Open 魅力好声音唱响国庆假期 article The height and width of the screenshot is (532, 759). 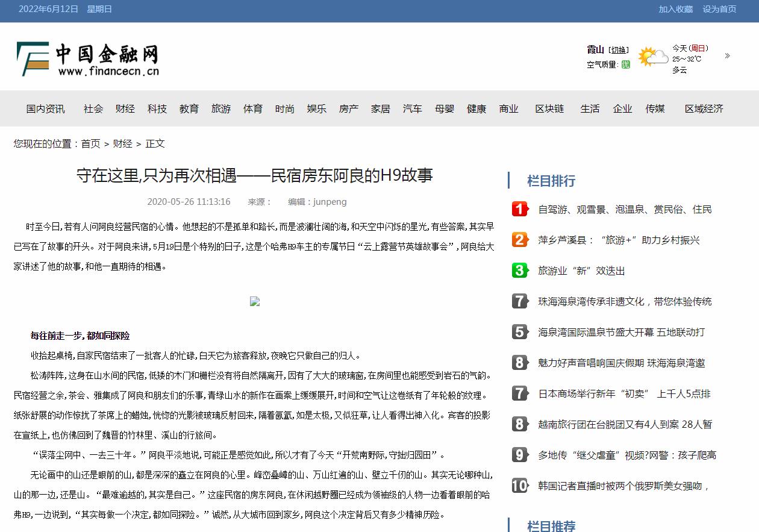point(622,363)
